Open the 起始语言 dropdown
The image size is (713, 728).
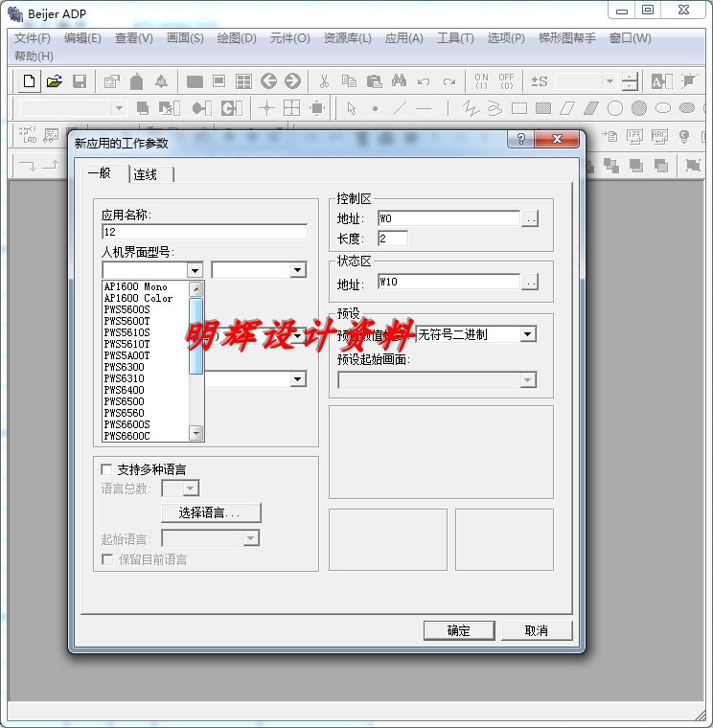click(x=250, y=538)
